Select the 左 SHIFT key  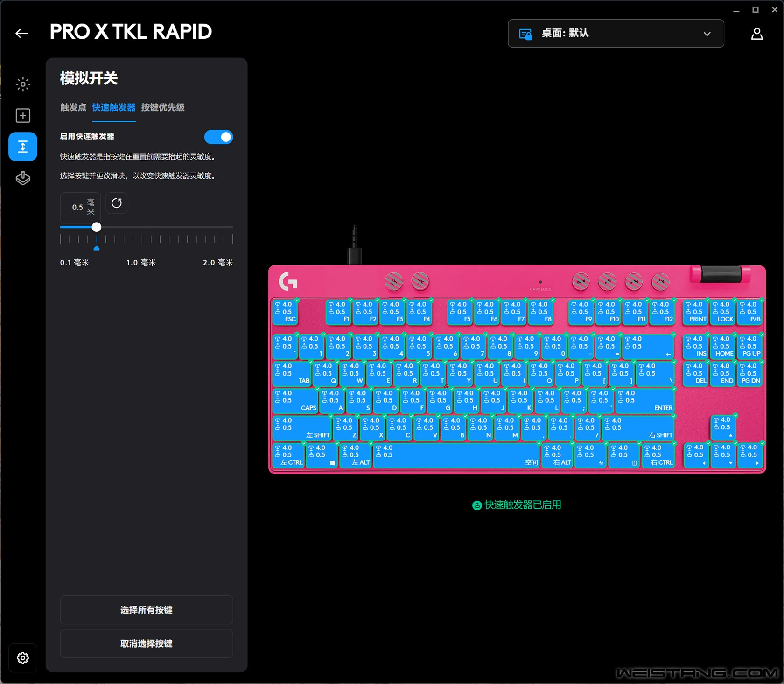point(302,428)
